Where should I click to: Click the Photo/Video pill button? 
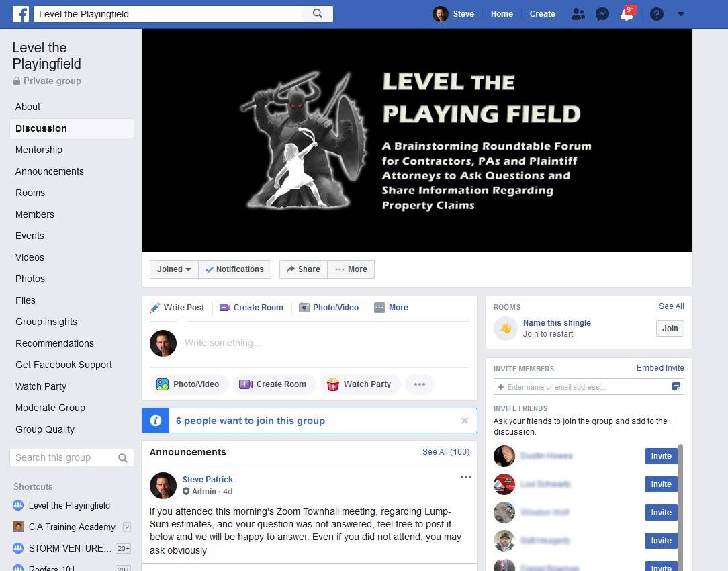(189, 384)
